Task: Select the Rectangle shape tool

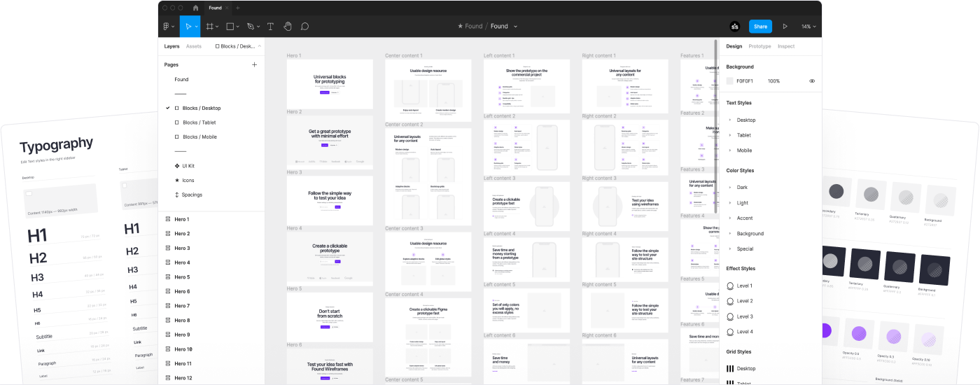Action: (230, 27)
